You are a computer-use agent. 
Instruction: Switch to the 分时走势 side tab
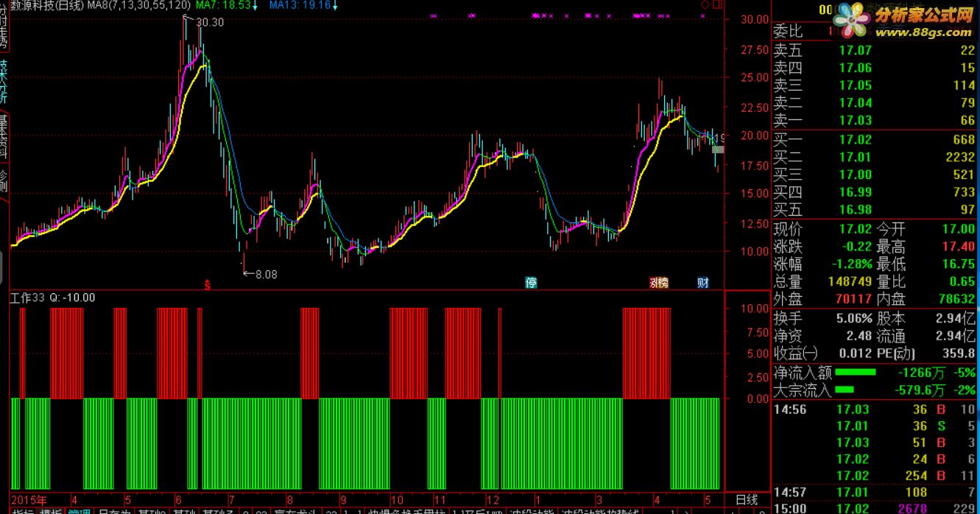(x=4, y=28)
